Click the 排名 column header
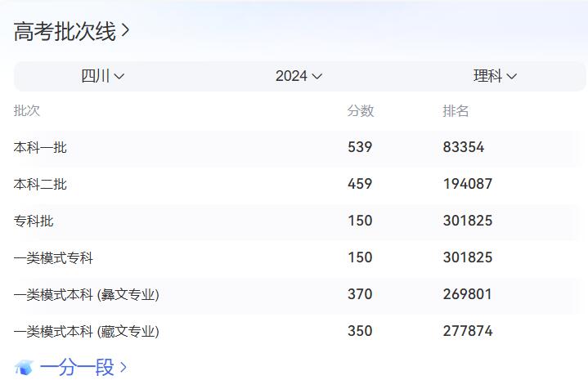Image resolution: width=588 pixels, height=389 pixels. [x=456, y=110]
